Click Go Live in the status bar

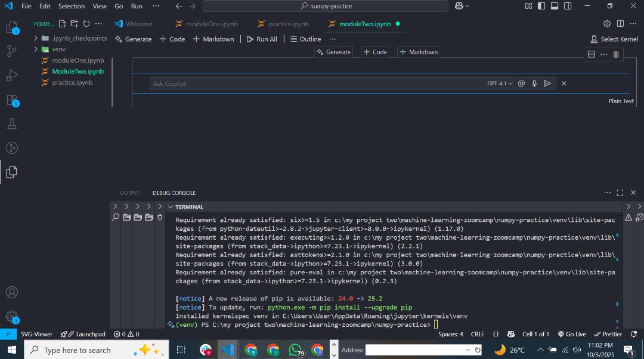(x=571, y=335)
